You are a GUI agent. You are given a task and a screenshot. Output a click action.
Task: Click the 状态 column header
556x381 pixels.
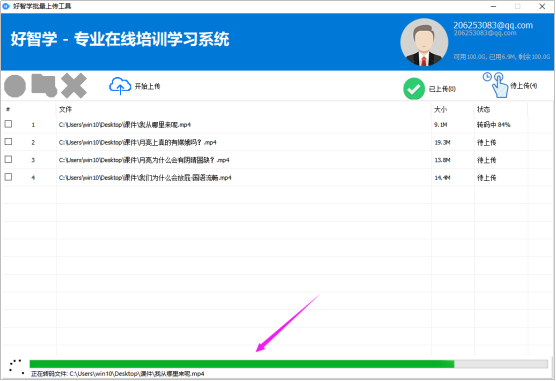click(x=483, y=109)
